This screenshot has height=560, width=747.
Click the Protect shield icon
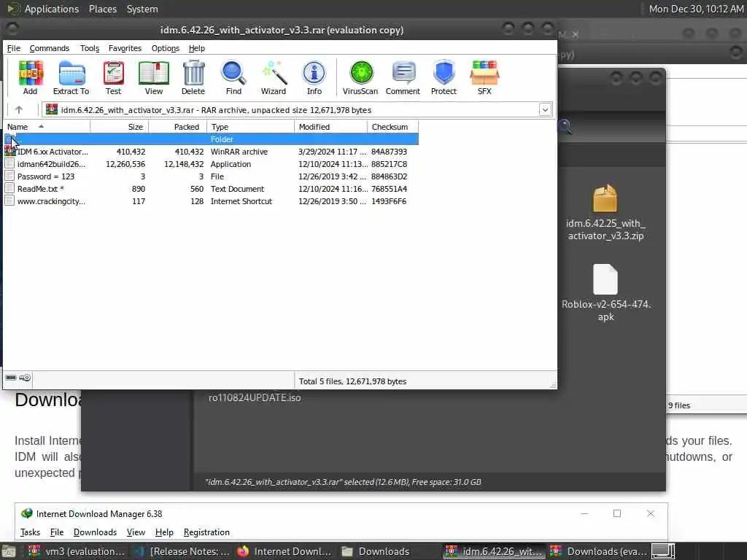444,77
